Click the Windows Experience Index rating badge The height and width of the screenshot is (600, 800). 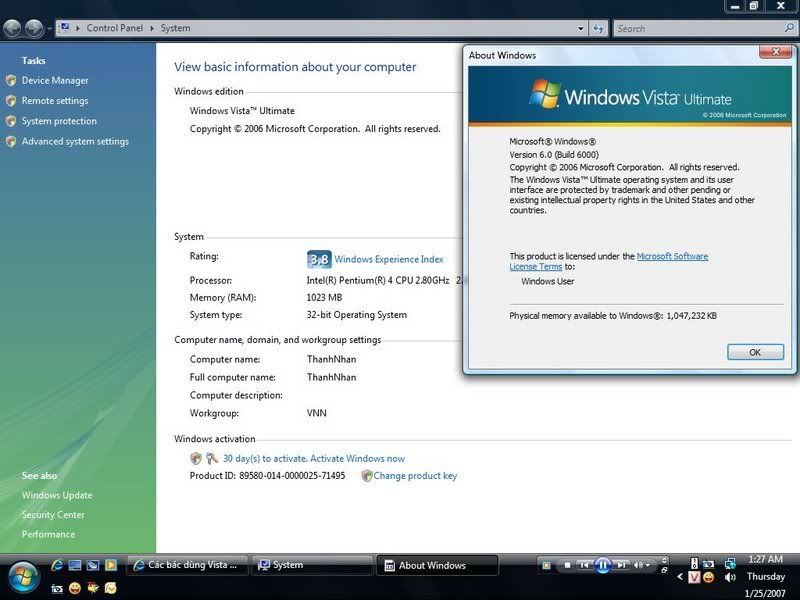pyautogui.click(x=318, y=259)
